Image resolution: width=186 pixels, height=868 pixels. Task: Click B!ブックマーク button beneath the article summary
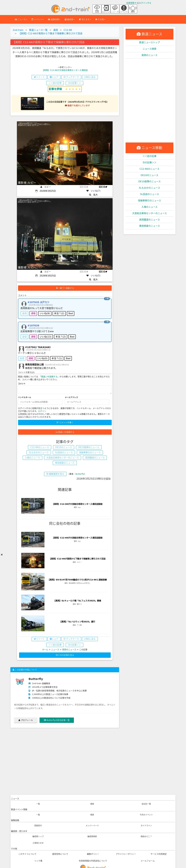pyautogui.click(x=71, y=77)
